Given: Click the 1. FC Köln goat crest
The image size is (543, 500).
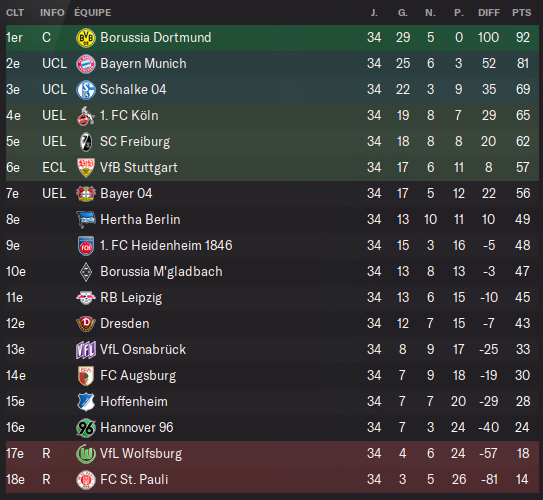Looking at the screenshot, I should pyautogui.click(x=86, y=116).
